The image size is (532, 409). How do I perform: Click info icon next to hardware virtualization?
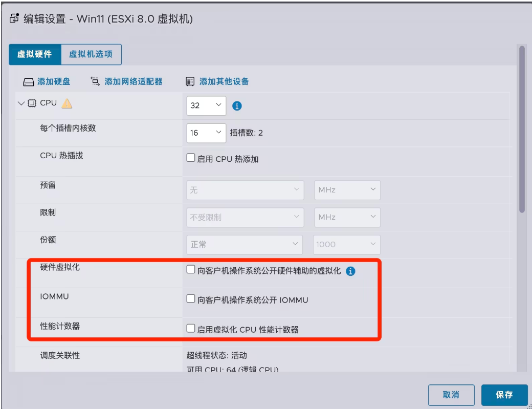click(x=350, y=271)
